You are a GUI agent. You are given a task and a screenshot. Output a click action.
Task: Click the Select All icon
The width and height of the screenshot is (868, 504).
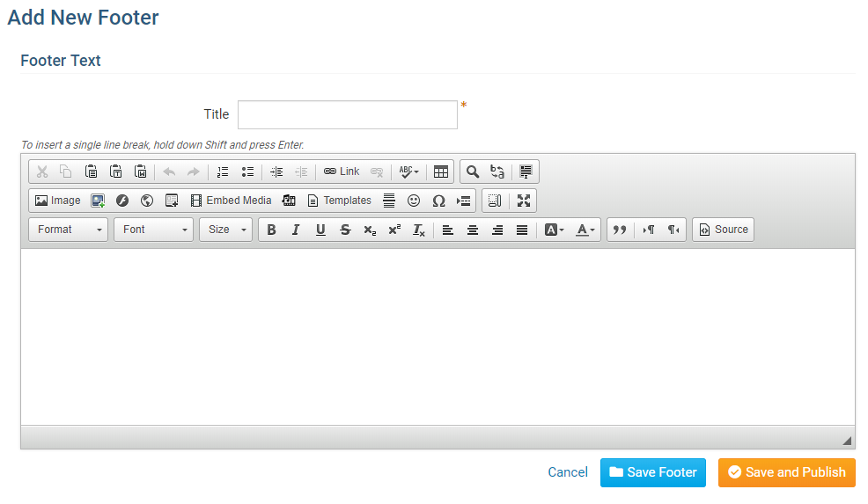pyautogui.click(x=526, y=172)
